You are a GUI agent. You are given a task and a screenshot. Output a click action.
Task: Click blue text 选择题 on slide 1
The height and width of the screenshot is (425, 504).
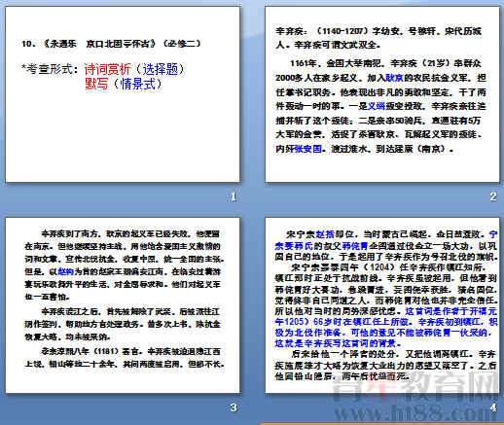(161, 69)
